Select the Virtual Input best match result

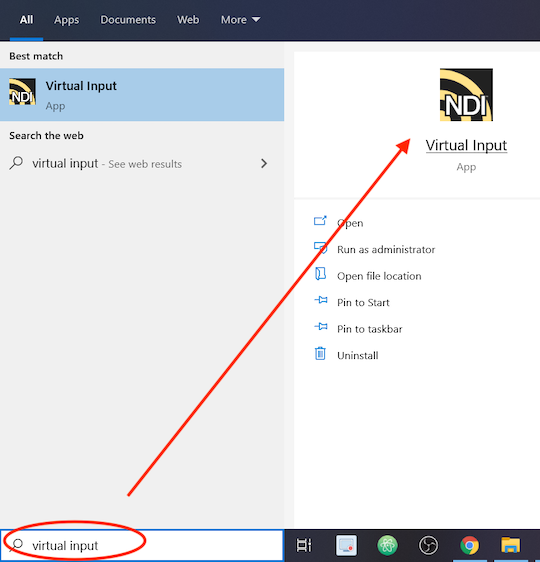[142, 95]
